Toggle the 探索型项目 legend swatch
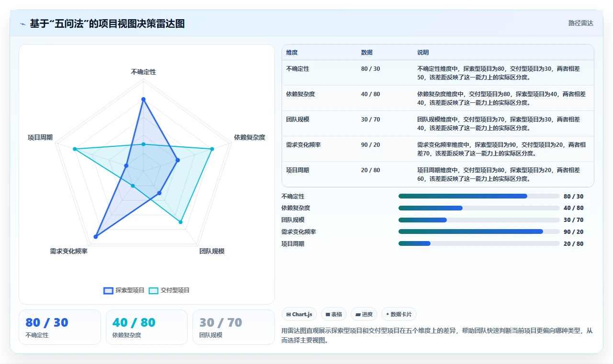Screen dimensions: 613x364 [x=109, y=290]
